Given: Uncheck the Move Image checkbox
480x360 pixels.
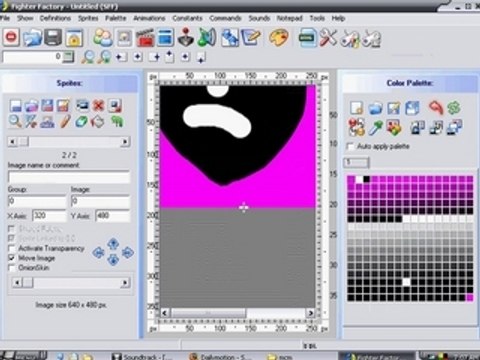Looking at the screenshot, I should [12, 258].
